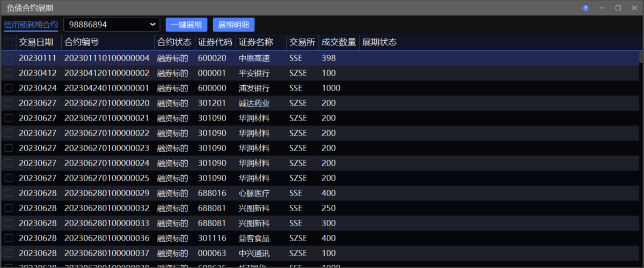Toggle the select-all checkbox in table header
The width and height of the screenshot is (644, 268).
pos(9,42)
